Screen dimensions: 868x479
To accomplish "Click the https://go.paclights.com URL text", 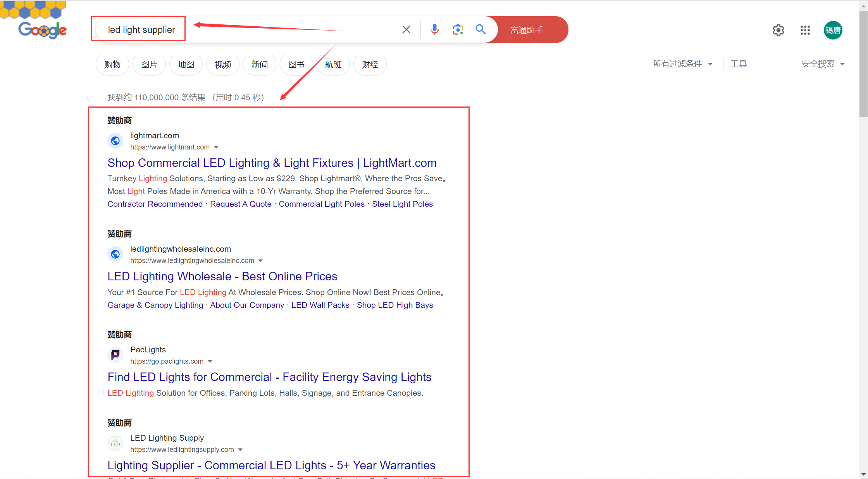I will [x=167, y=361].
